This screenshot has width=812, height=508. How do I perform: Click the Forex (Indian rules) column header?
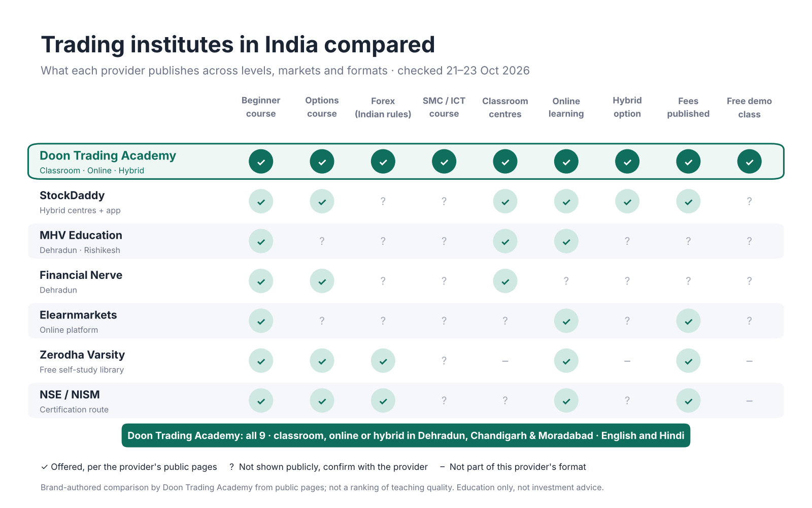[383, 108]
